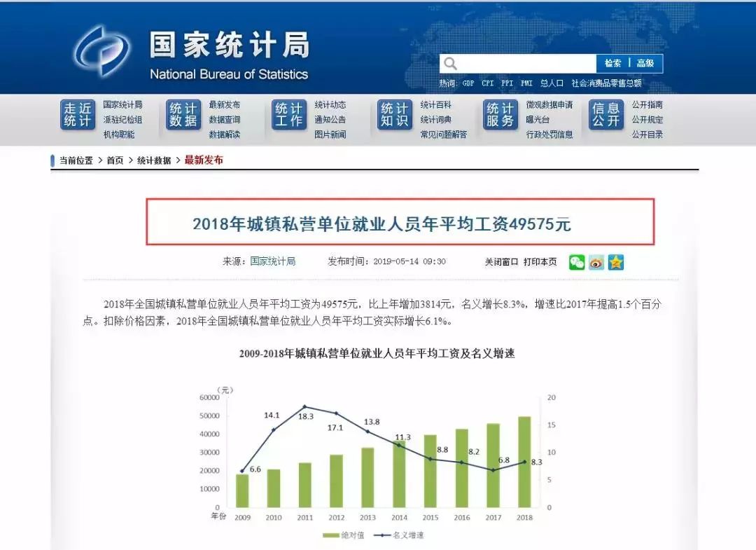Click the article headline 2018年城镇私营单位就业人员年平均工资49575元

[381, 224]
